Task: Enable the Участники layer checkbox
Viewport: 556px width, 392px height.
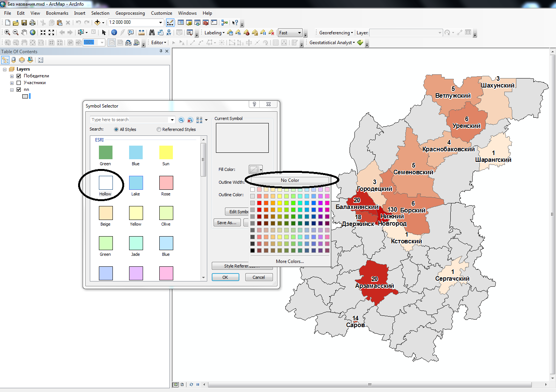Action: 18,83
